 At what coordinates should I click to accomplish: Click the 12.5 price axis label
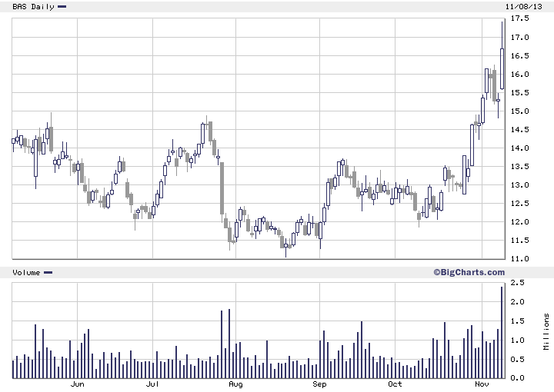click(519, 203)
